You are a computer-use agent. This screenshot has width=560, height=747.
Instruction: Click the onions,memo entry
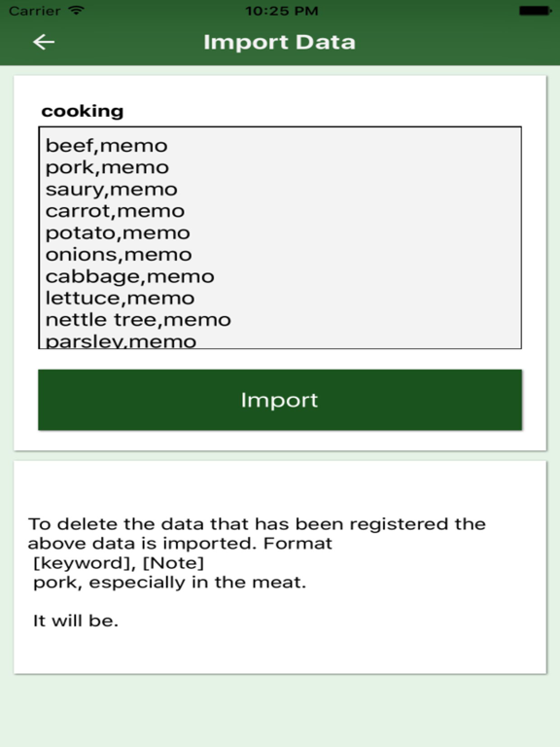coord(119,255)
